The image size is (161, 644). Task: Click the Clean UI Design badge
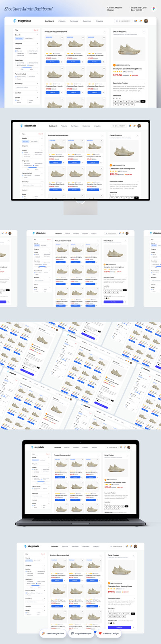(109, 634)
